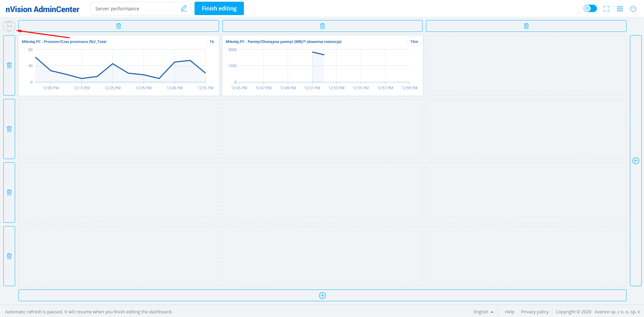
Task: Click the power logout icon
Action: pos(633,9)
